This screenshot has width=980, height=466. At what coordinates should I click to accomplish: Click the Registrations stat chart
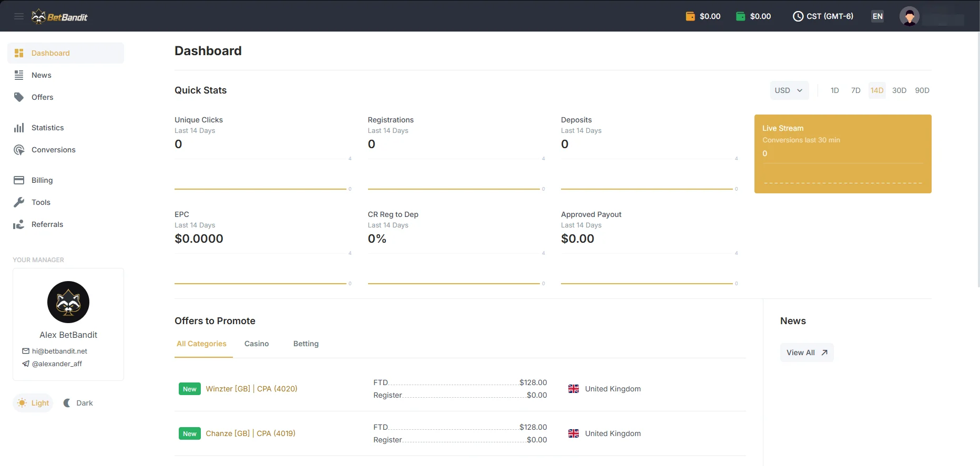pos(456,173)
